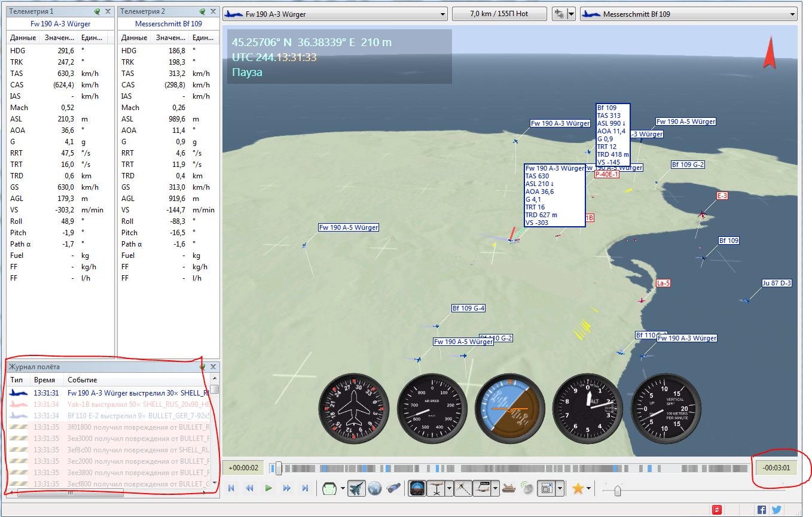
Task: Select the external aircraft view icon
Action: click(357, 488)
